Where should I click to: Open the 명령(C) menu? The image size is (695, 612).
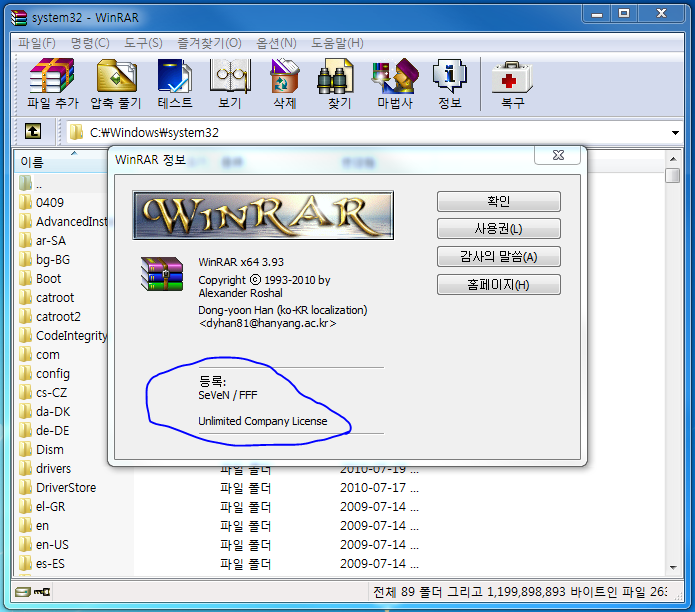point(90,43)
